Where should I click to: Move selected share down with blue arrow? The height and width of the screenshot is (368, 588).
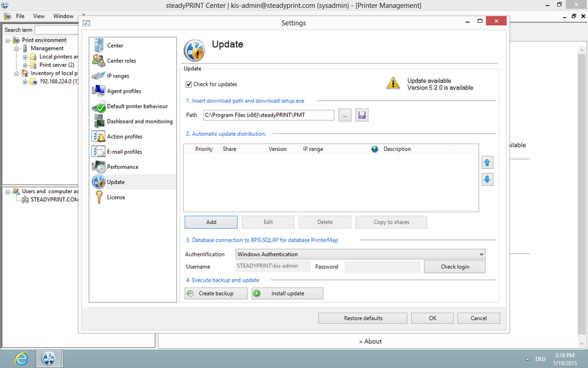487,180
